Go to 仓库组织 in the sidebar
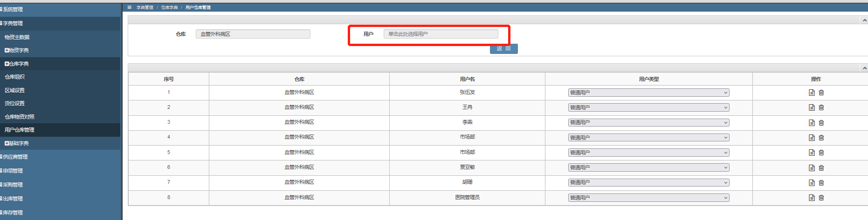Image resolution: width=868 pixels, height=220 pixels. pos(14,77)
